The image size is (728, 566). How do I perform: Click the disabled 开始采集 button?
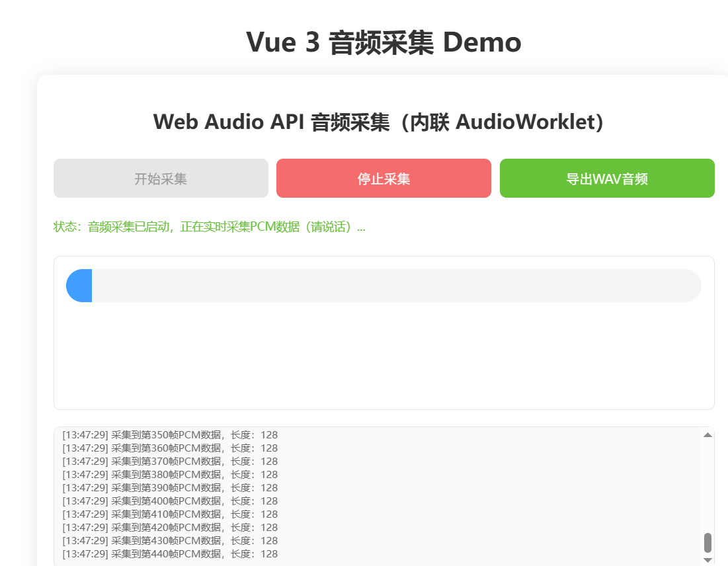coord(161,179)
